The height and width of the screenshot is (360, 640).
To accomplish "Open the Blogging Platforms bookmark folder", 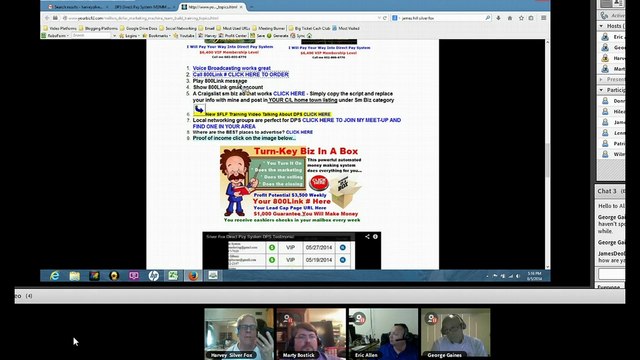I will [98, 29].
